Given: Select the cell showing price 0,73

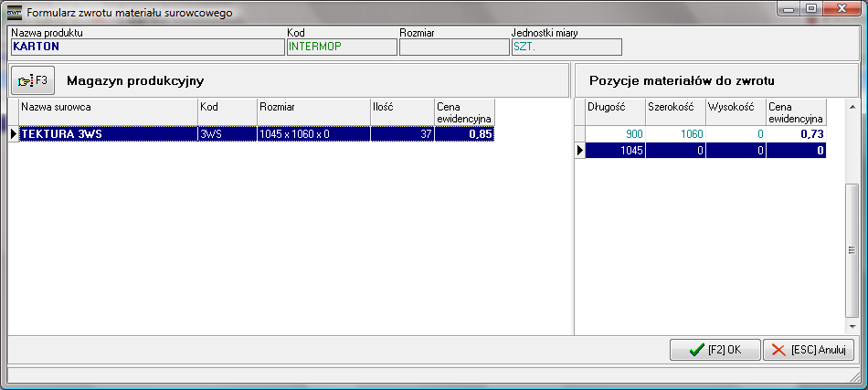Looking at the screenshot, I should pyautogui.click(x=796, y=134).
